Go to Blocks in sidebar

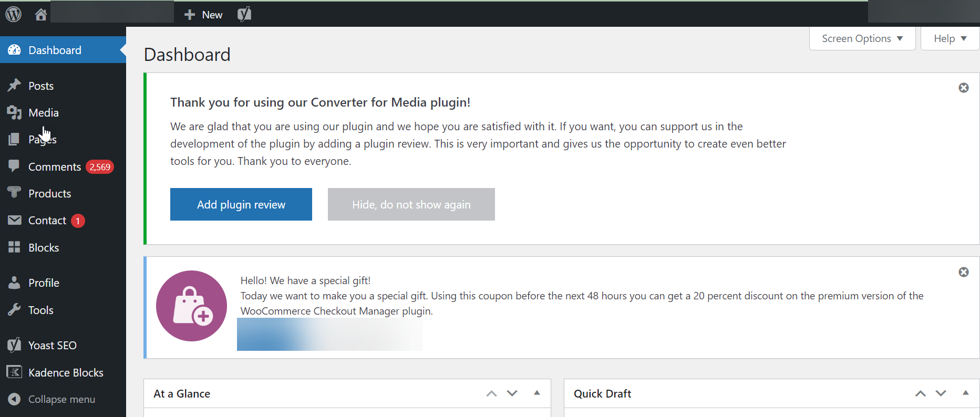[63, 247]
